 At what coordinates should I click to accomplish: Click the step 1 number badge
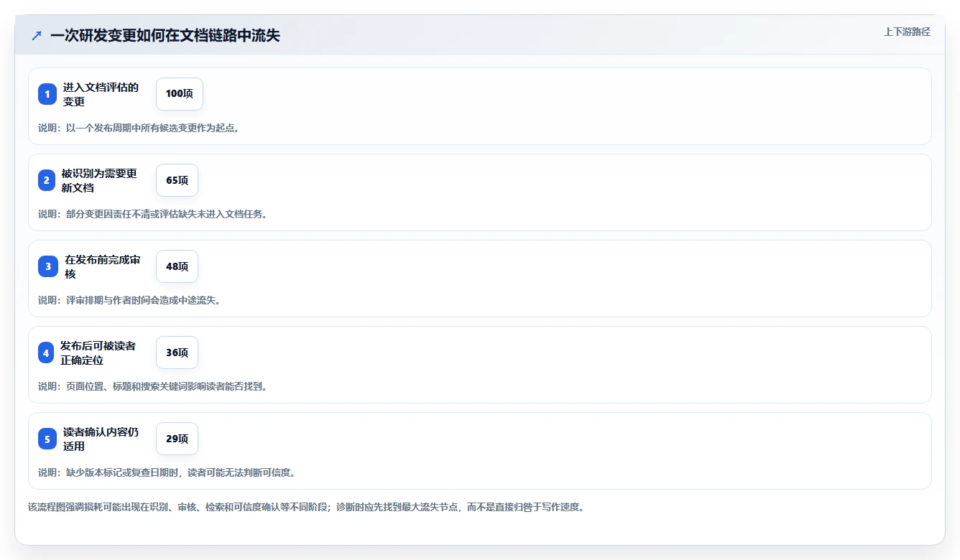coord(47,94)
